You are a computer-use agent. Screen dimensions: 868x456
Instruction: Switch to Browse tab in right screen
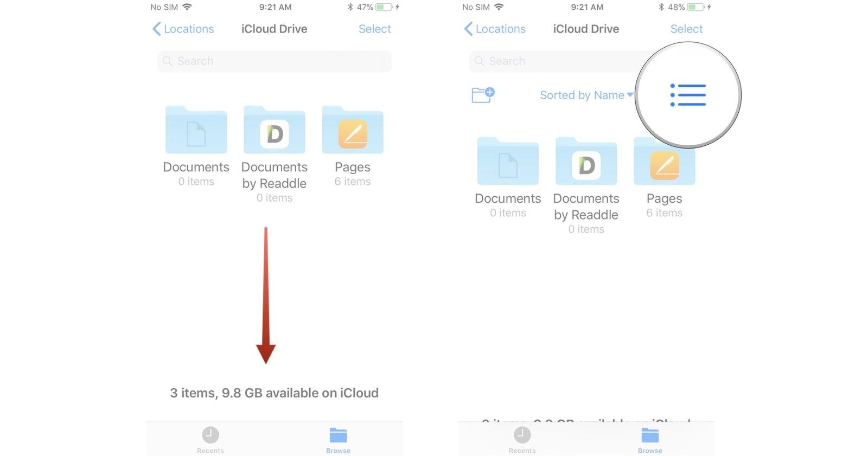(x=650, y=439)
